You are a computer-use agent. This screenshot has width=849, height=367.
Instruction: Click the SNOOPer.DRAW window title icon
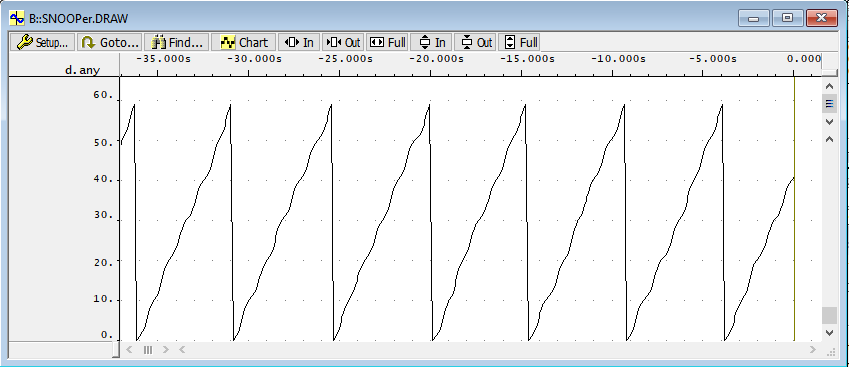click(x=17, y=18)
